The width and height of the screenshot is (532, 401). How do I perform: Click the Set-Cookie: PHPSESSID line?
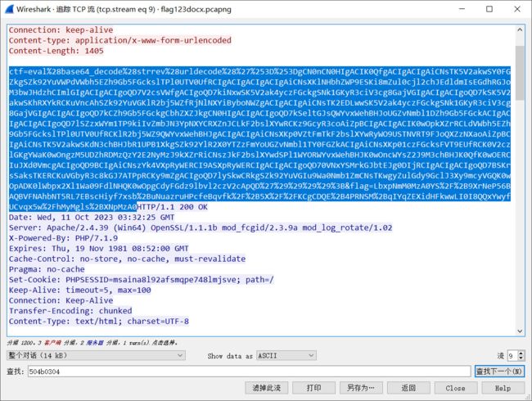point(141,280)
